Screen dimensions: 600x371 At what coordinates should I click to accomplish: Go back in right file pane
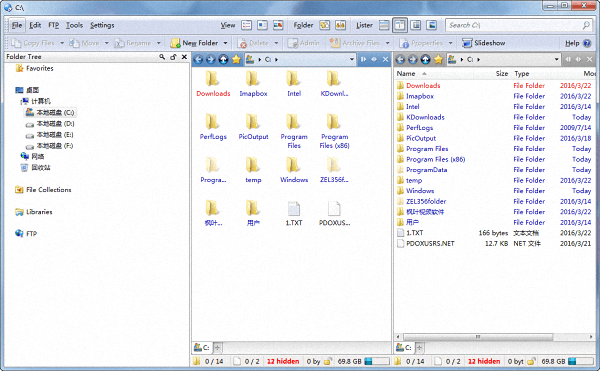point(400,59)
